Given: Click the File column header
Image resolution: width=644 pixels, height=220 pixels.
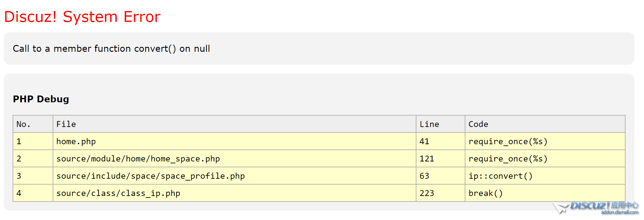Looking at the screenshot, I should tap(234, 124).
